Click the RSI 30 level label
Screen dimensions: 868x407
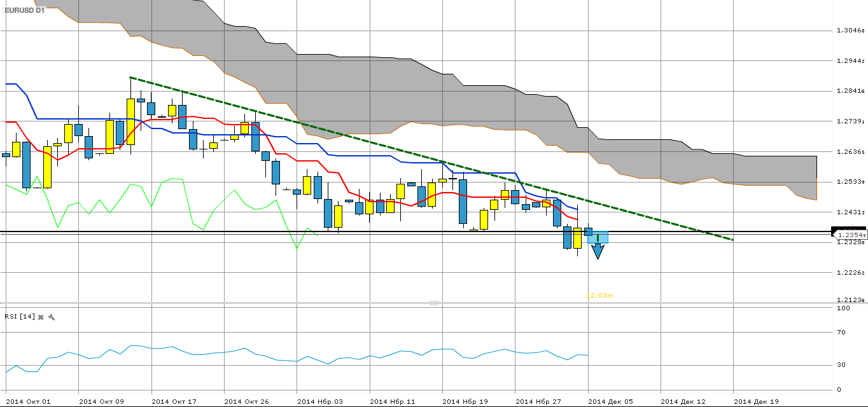pyautogui.click(x=841, y=365)
